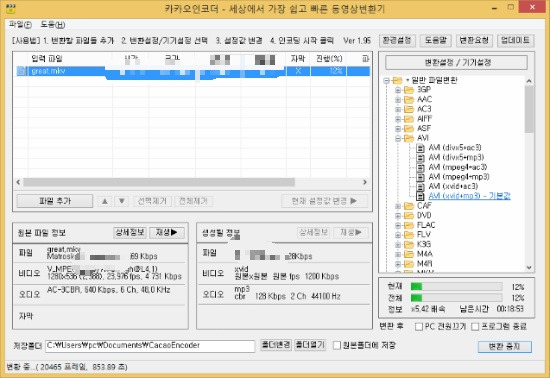Move file up with the ▲ button
The height and width of the screenshot is (378, 550).
[x=105, y=201]
